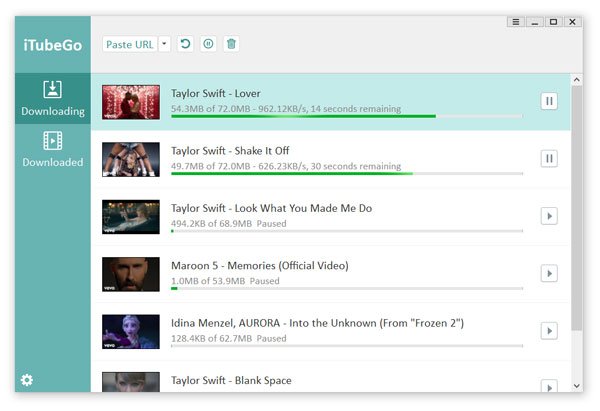Click the delete trash can icon
This screenshot has width=600, height=411.
(x=232, y=44)
